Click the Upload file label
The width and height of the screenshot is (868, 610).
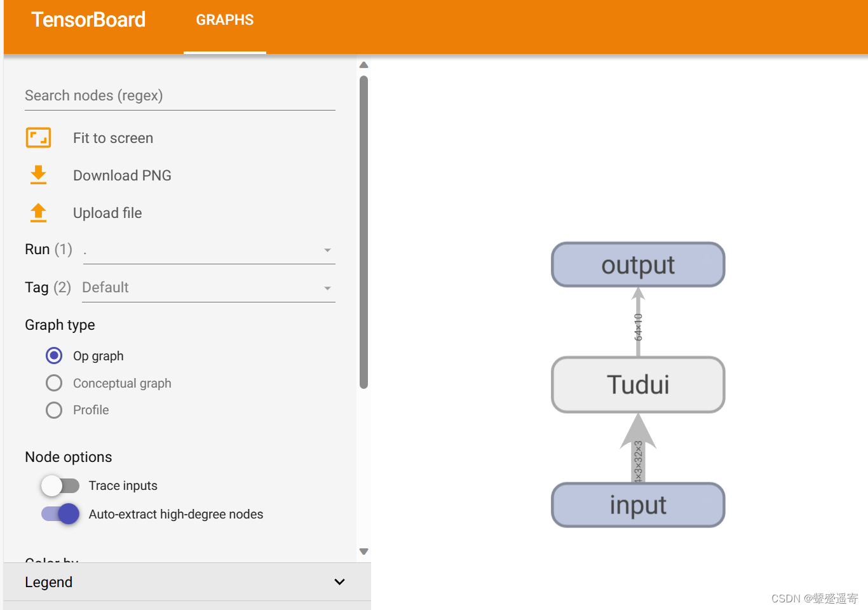[107, 213]
